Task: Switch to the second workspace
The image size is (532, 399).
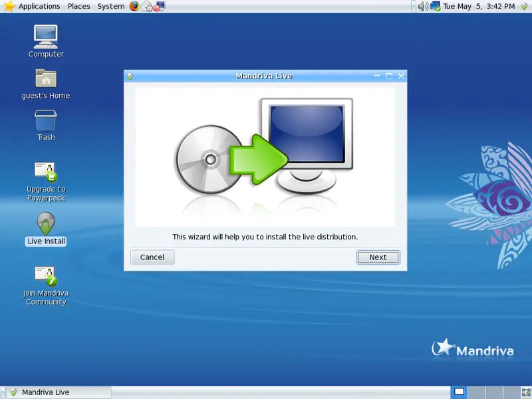Action: 476,392
